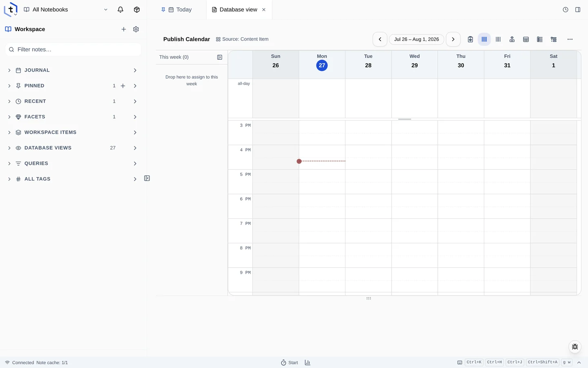The image size is (588, 368).
Task: Click the keyboard shortcuts icon in status bar
Action: [x=460, y=363]
